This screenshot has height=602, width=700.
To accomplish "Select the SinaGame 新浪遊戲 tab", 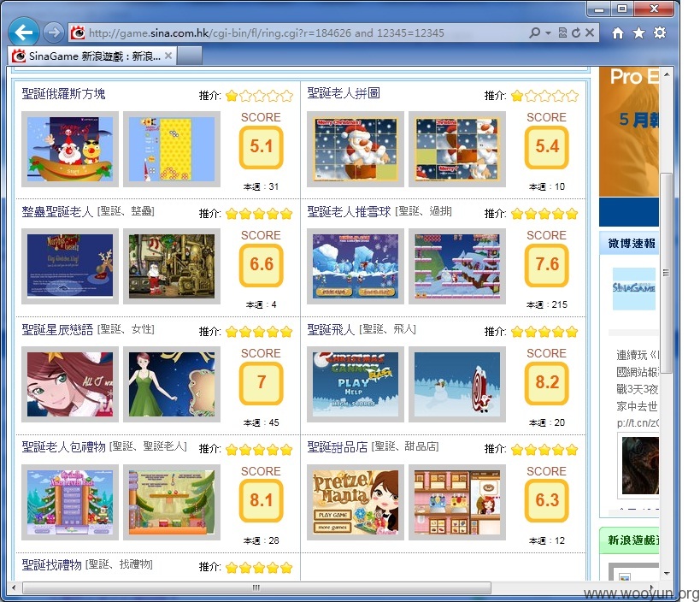I will [x=93, y=56].
